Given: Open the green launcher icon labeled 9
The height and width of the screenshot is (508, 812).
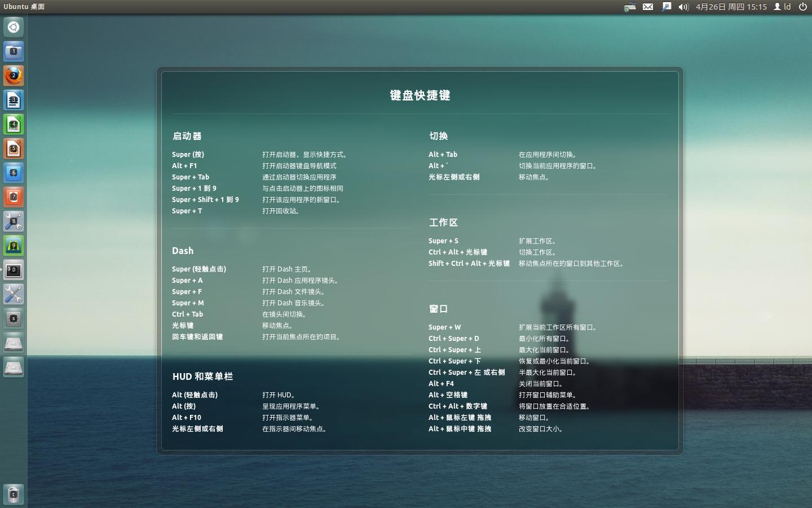Looking at the screenshot, I should 14,246.
